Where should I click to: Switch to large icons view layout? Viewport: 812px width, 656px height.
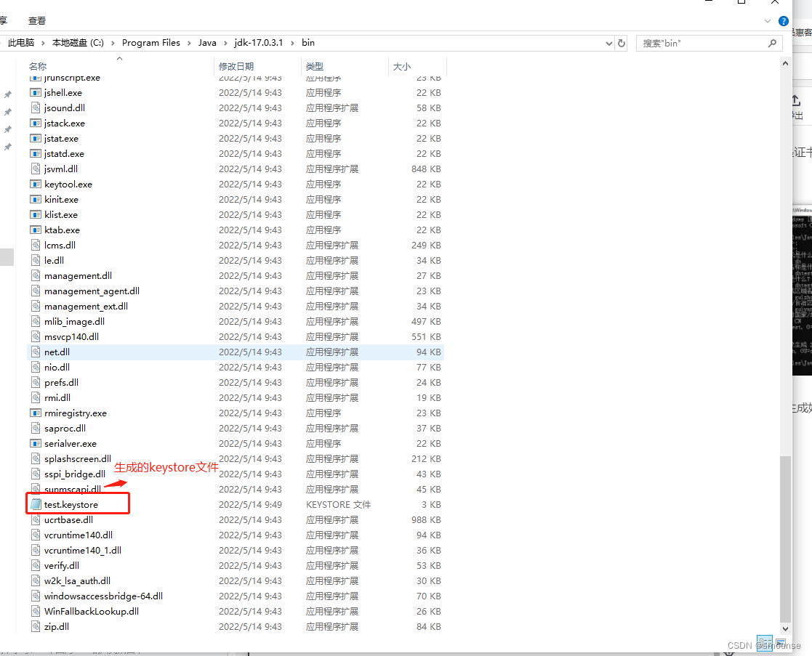point(781,642)
